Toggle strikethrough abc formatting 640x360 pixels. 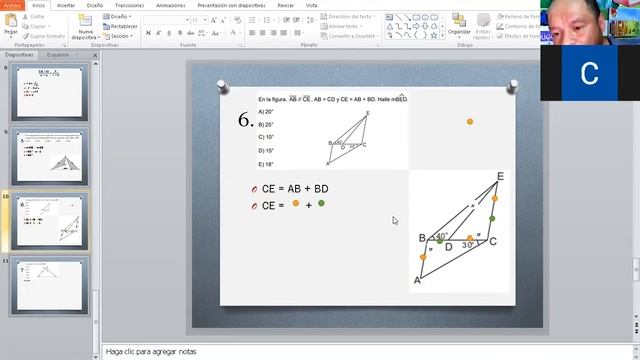click(191, 33)
